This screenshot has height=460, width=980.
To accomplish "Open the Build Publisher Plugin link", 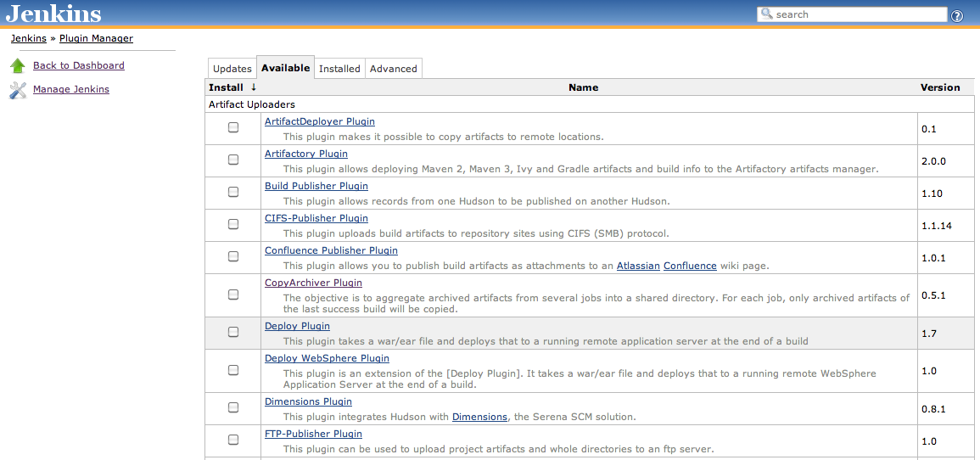I will pyautogui.click(x=316, y=186).
